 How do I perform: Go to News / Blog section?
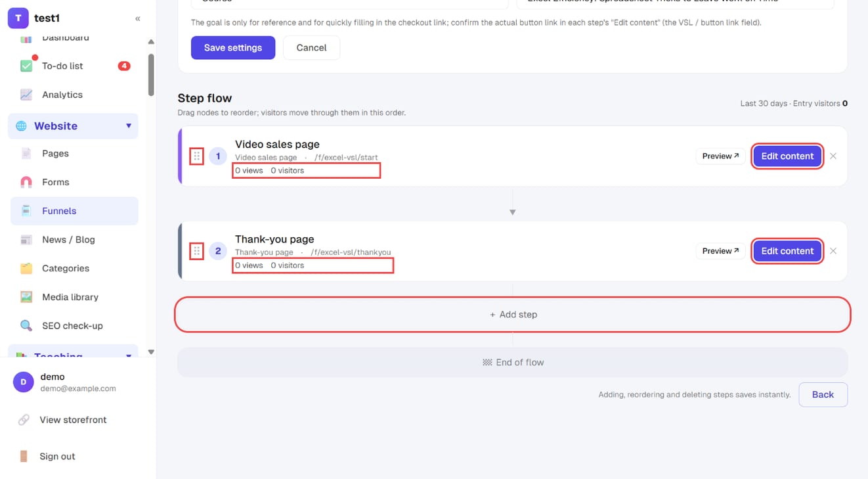pyautogui.click(x=74, y=240)
